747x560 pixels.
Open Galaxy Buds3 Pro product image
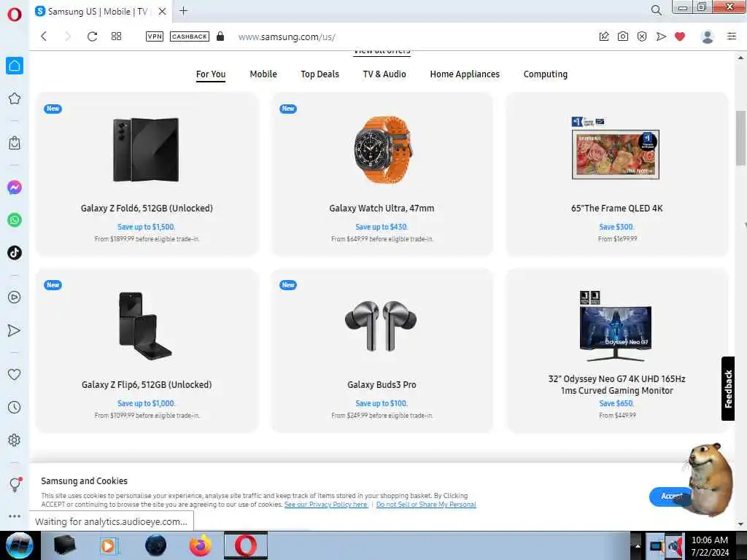381,326
